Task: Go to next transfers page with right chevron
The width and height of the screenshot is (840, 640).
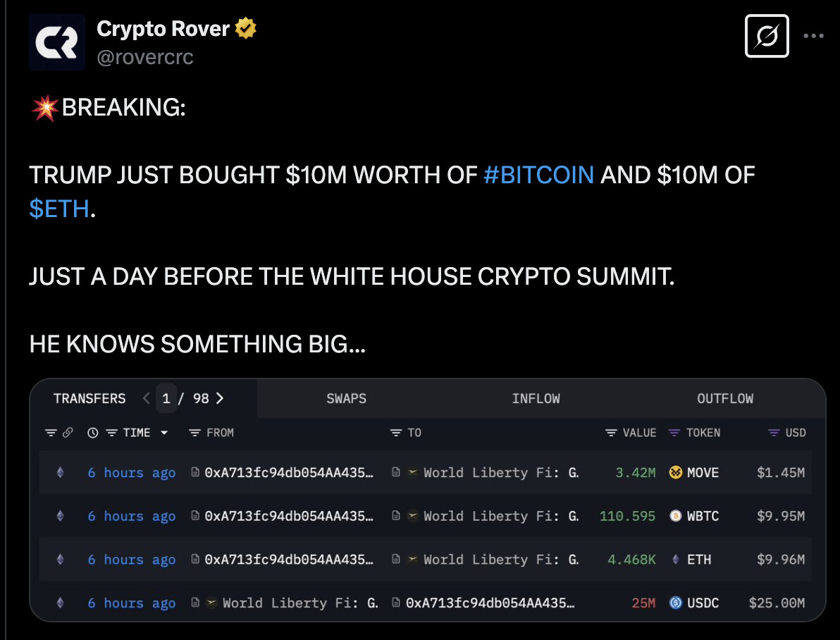Action: point(219,398)
